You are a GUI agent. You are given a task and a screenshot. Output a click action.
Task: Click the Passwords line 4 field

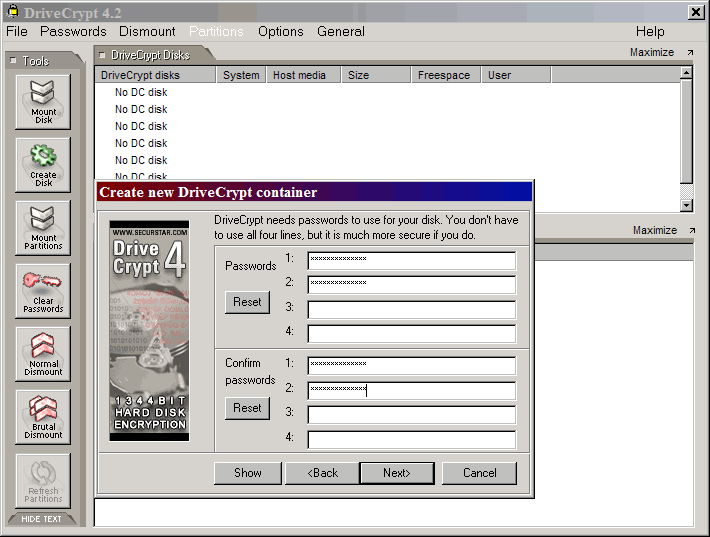point(411,334)
